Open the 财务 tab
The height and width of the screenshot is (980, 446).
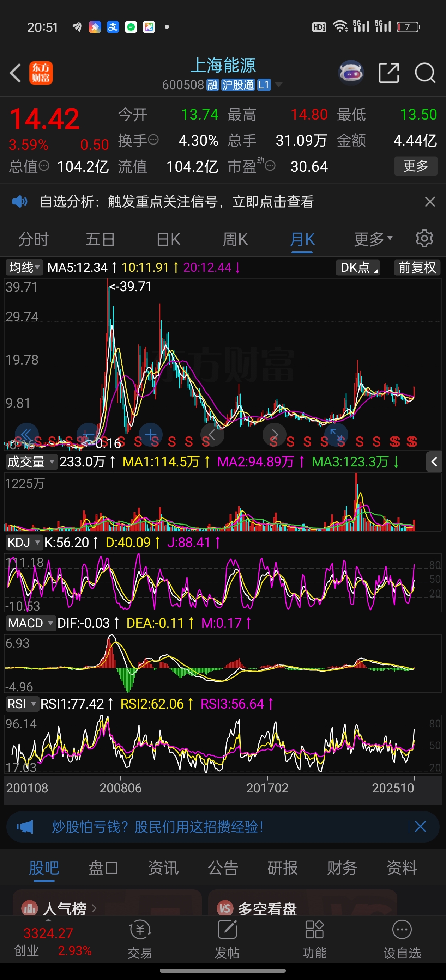tap(342, 868)
